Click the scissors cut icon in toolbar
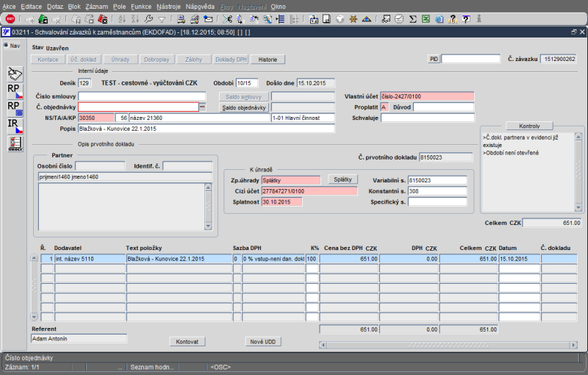The height and width of the screenshot is (375, 588). click(x=227, y=18)
